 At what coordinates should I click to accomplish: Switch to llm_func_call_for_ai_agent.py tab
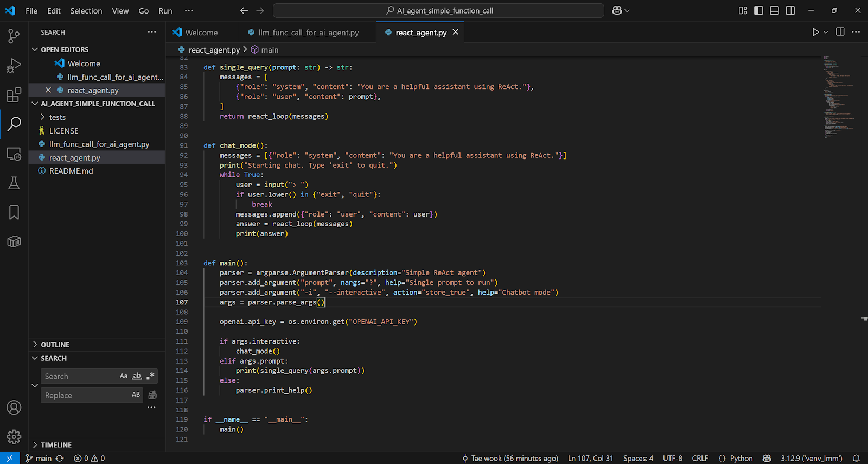pyautogui.click(x=308, y=33)
